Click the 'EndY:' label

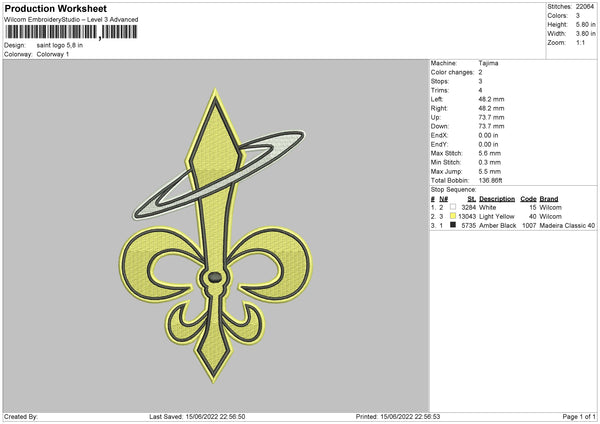click(x=439, y=144)
